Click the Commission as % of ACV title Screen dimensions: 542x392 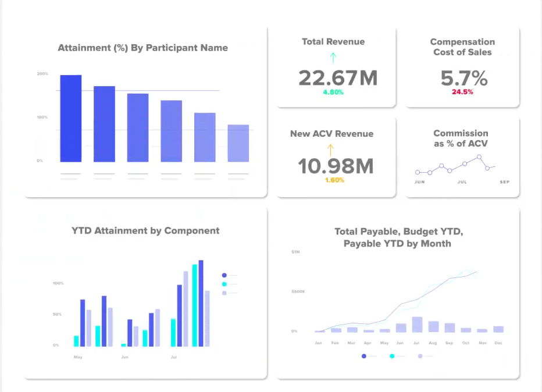point(461,138)
